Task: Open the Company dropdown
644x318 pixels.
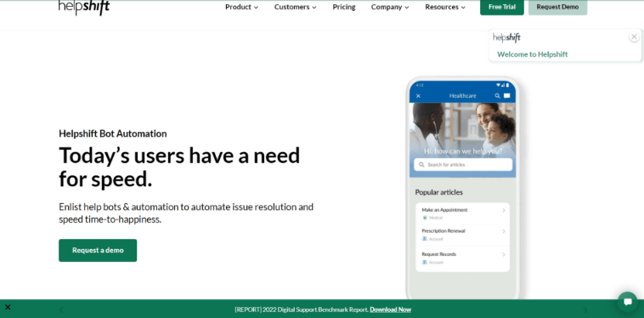Action: click(390, 7)
